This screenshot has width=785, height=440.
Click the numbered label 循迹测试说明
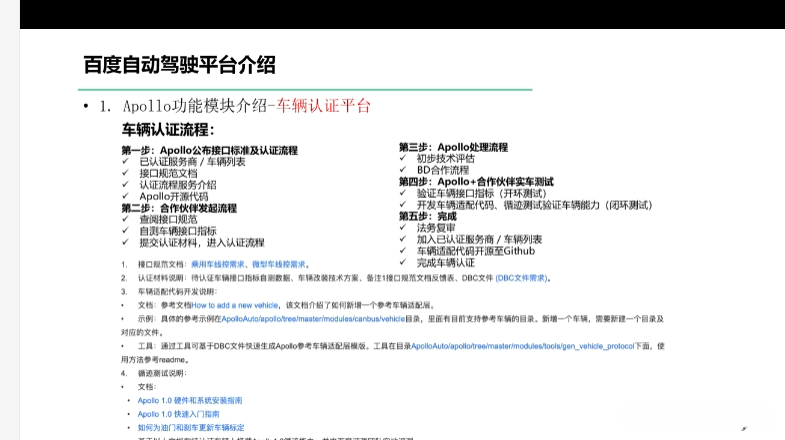160,373
